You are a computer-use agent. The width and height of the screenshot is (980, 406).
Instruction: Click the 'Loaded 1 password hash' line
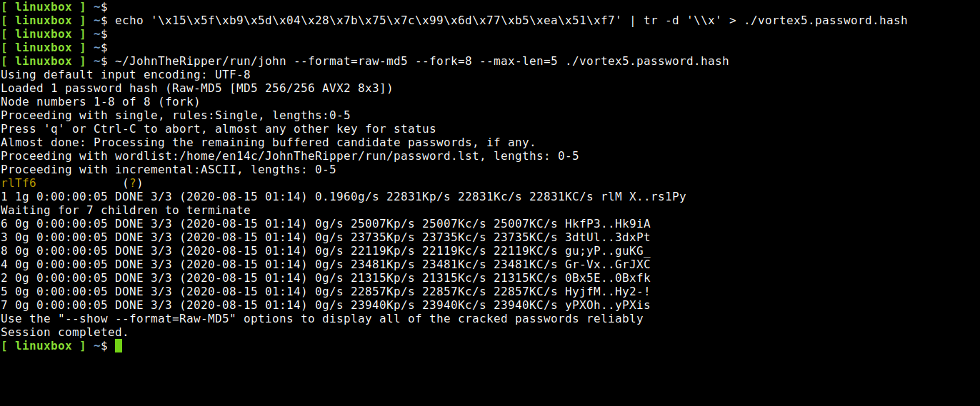[196, 88]
